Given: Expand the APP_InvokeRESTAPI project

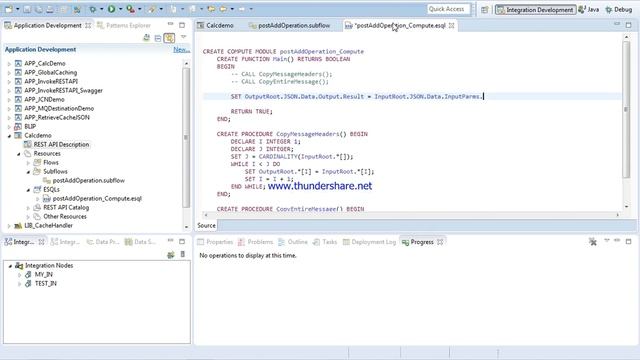Looking at the screenshot, I should click(9, 82).
